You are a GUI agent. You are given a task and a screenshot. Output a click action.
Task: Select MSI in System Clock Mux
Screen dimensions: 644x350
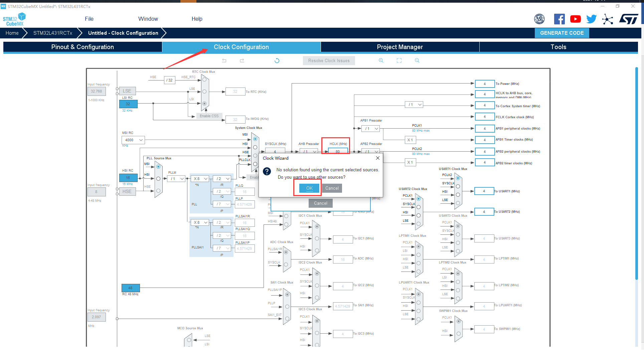(x=255, y=139)
